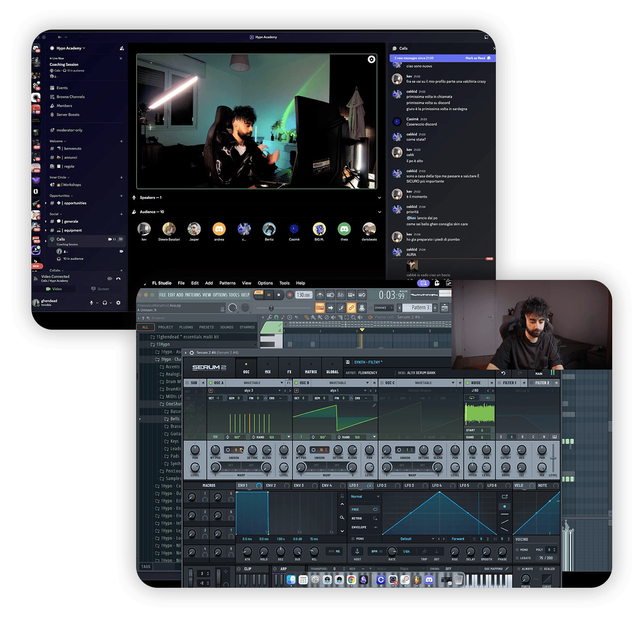Click the envelope magnifier zoom icon in Serum
Viewport: 644px width, 644px height.
342,517
